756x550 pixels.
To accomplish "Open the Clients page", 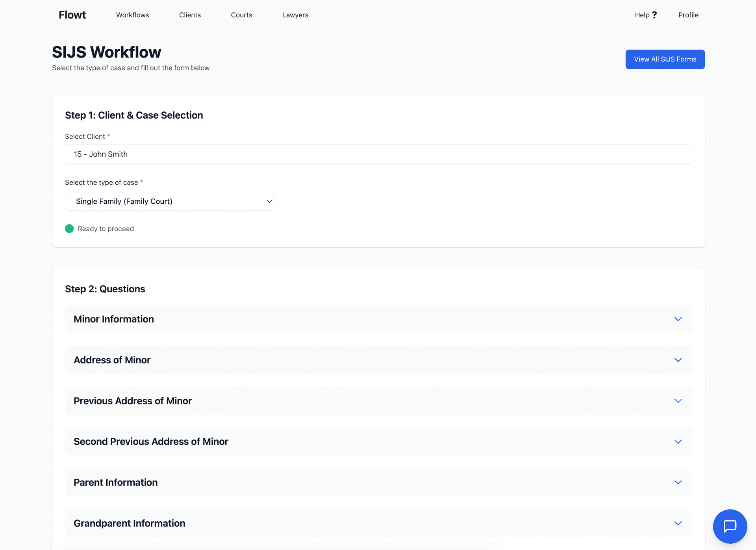I will point(190,15).
